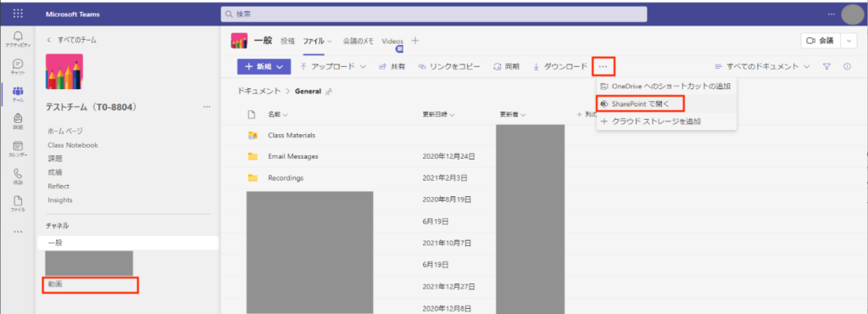Open Calendar in the left rail

point(18,149)
